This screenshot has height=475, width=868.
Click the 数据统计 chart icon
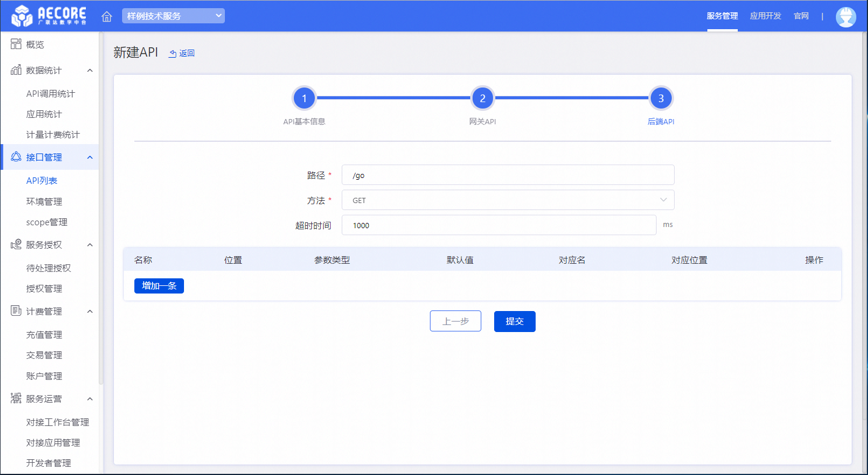click(16, 70)
